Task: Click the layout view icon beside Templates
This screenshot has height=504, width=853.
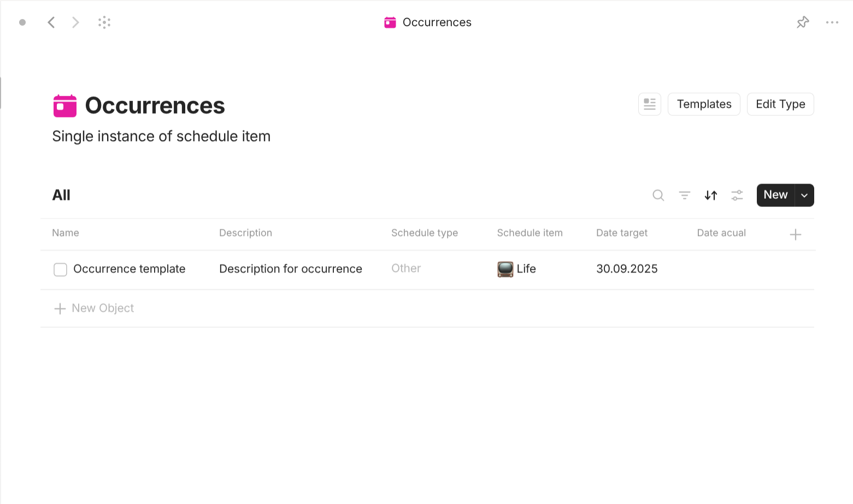Action: tap(649, 104)
